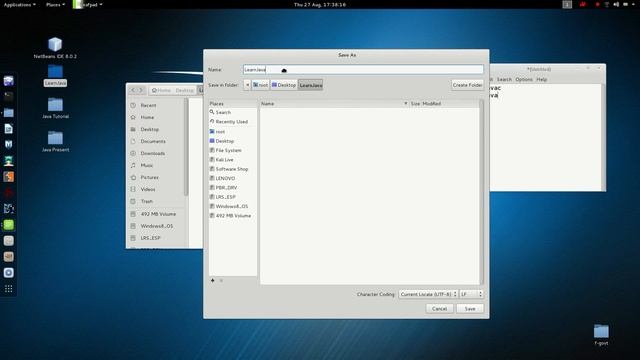640x360 pixels.
Task: Open the Files manager in the dock
Action: [9, 112]
